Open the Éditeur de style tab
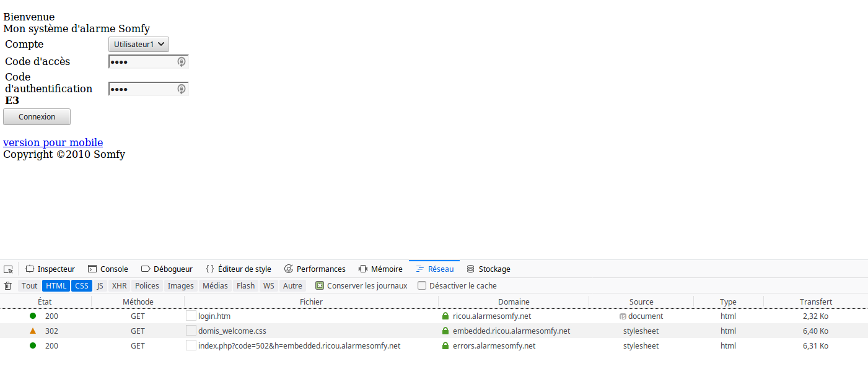 [x=239, y=269]
